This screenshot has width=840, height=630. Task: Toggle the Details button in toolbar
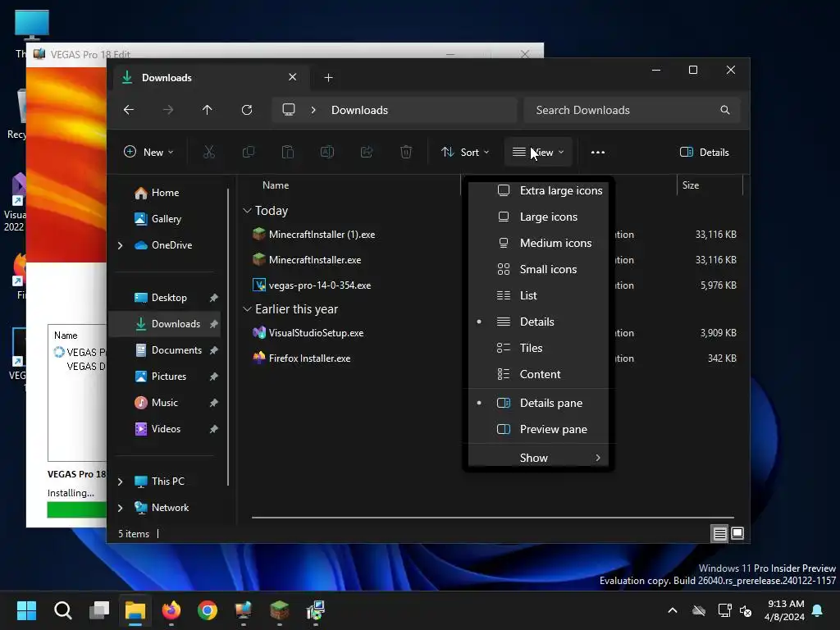pos(705,152)
